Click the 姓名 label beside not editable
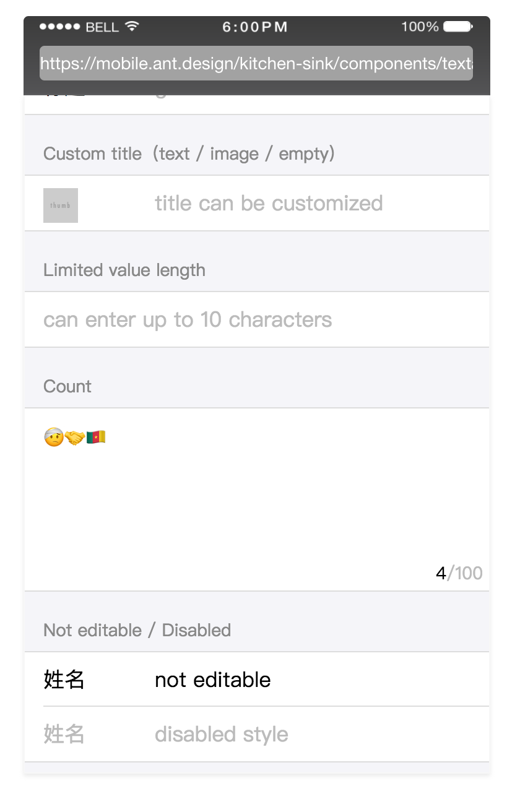The width and height of the screenshot is (520, 812). point(64,679)
